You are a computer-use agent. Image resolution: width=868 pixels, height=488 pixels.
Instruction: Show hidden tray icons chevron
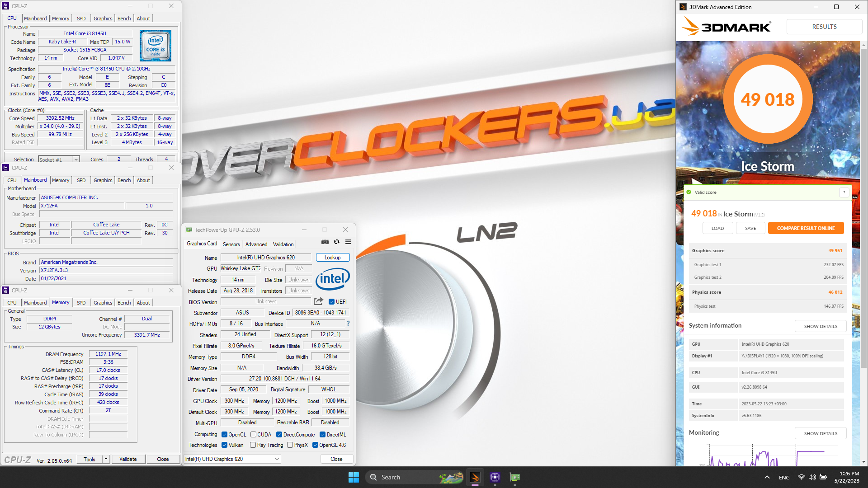pos(767,477)
